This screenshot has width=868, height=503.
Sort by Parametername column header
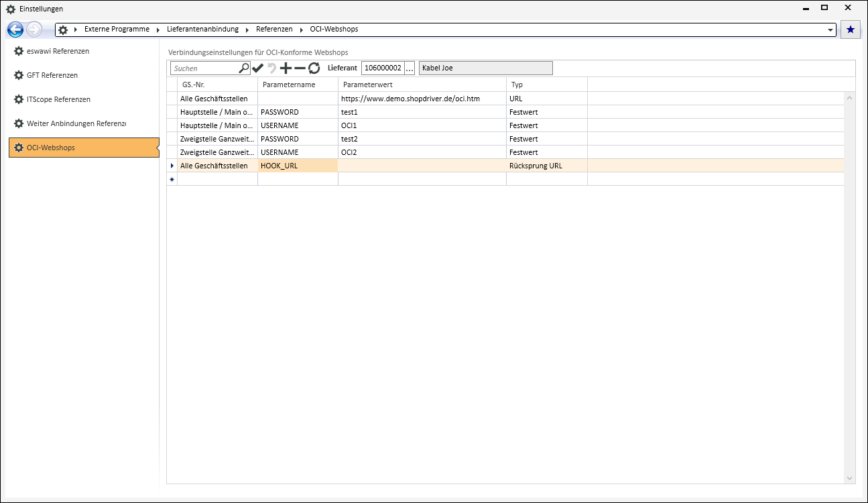point(298,85)
